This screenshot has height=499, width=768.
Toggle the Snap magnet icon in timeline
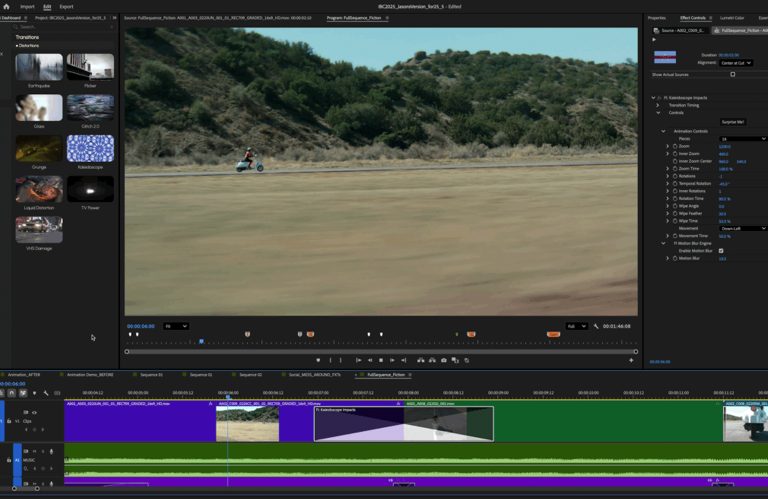click(11, 393)
